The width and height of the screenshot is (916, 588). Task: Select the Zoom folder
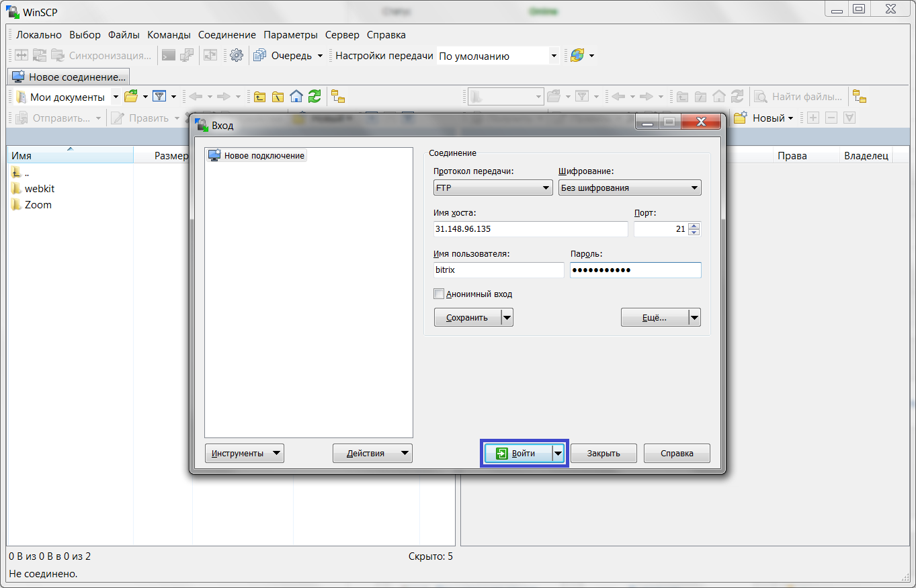tap(32, 205)
